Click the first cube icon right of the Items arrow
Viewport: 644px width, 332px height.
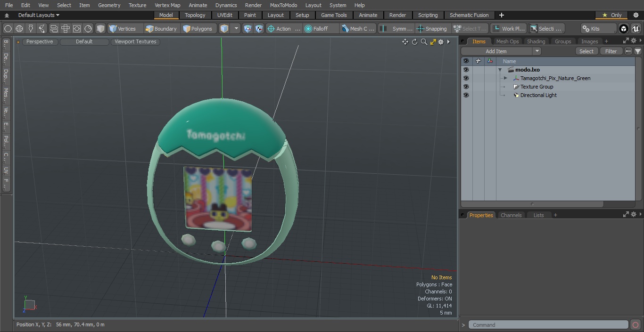click(x=248, y=29)
